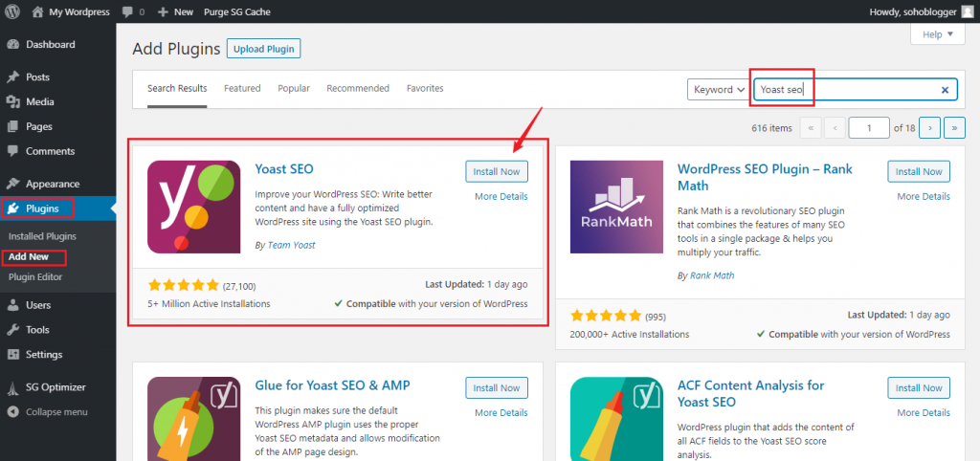Go to next page of results arrow

click(928, 127)
